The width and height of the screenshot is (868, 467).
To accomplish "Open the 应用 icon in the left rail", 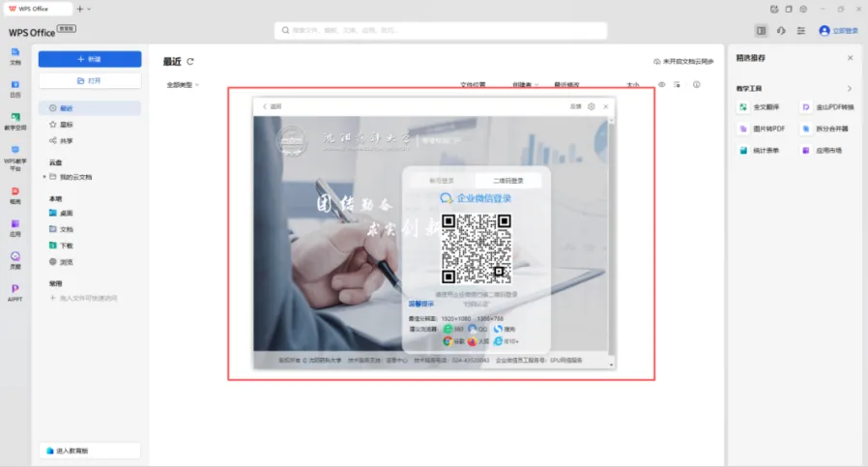I will 14,228.
